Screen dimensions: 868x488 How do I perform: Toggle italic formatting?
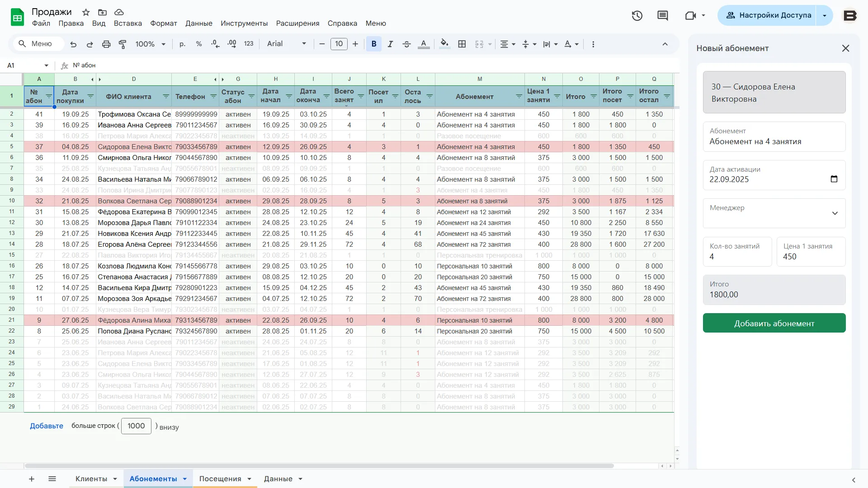click(x=390, y=44)
